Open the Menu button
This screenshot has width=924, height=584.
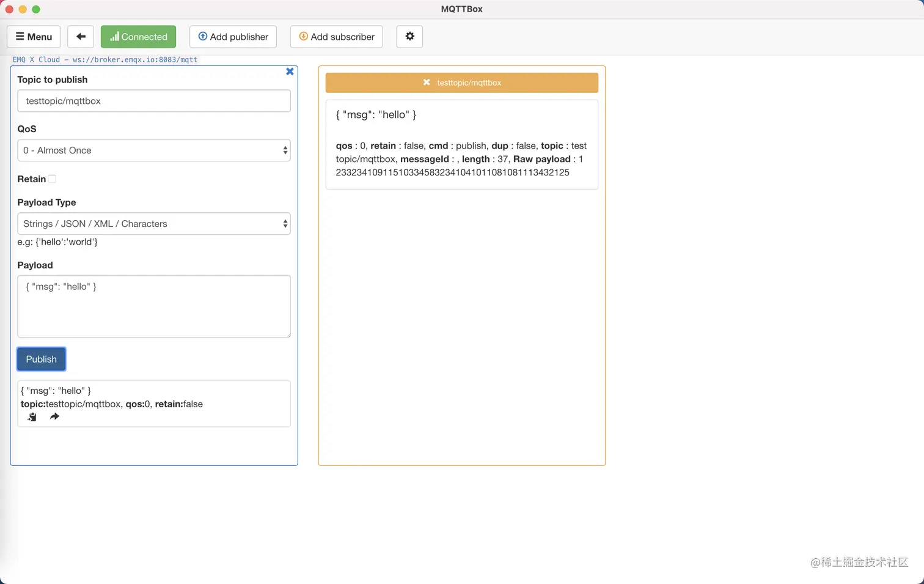click(x=34, y=37)
